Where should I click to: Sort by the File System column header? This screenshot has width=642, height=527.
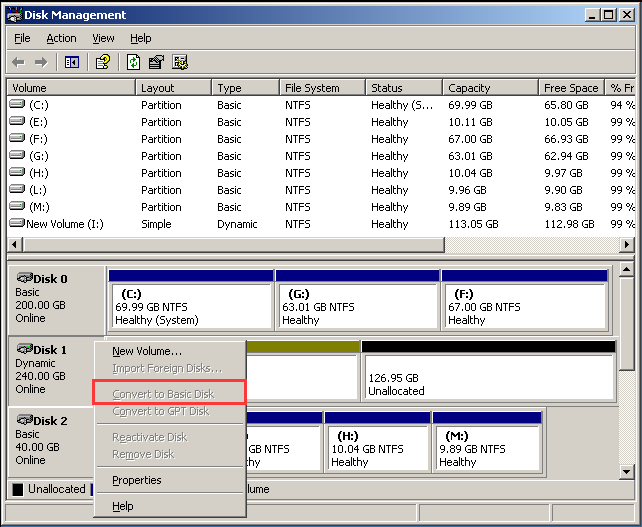click(x=323, y=88)
